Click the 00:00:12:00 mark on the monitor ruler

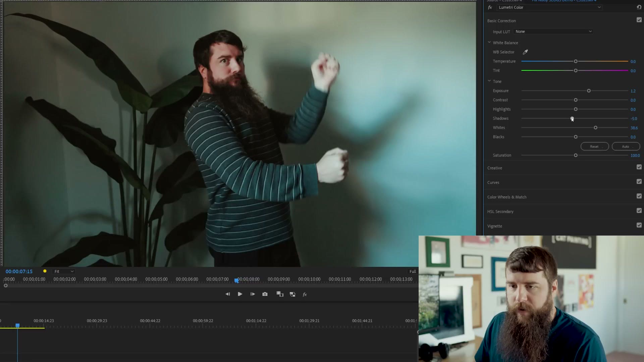coord(371,279)
